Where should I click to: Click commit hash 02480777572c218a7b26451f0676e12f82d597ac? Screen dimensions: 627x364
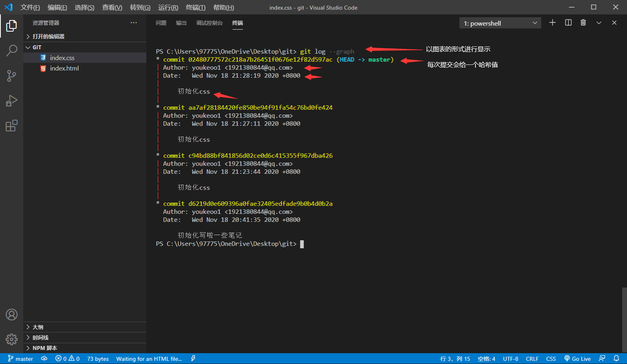coord(261,60)
